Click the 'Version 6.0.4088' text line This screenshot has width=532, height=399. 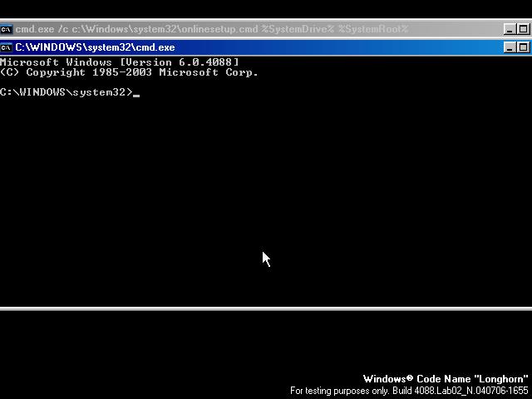tap(120, 62)
